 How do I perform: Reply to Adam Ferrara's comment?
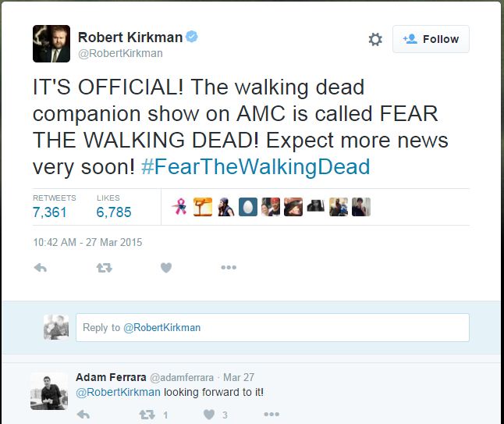click(x=84, y=415)
